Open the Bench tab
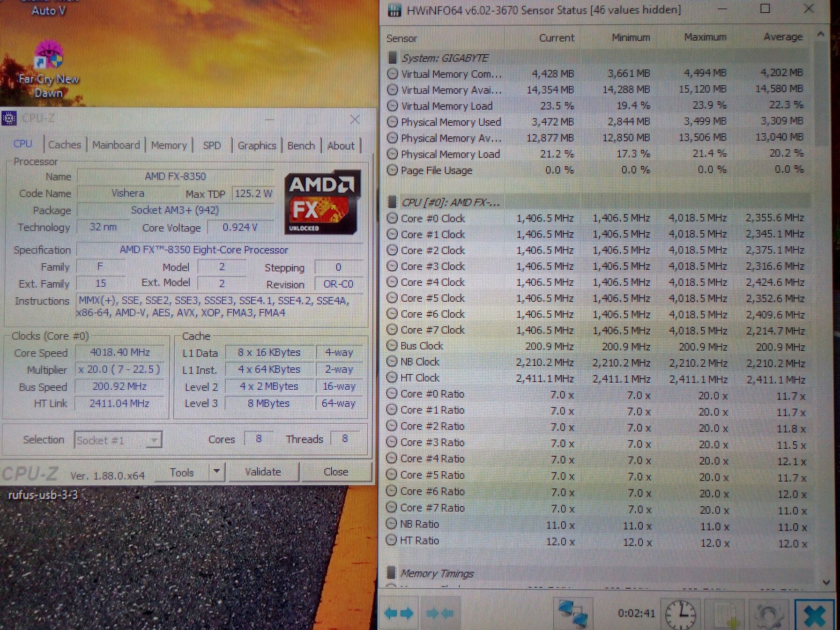This screenshot has height=630, width=840. (301, 146)
